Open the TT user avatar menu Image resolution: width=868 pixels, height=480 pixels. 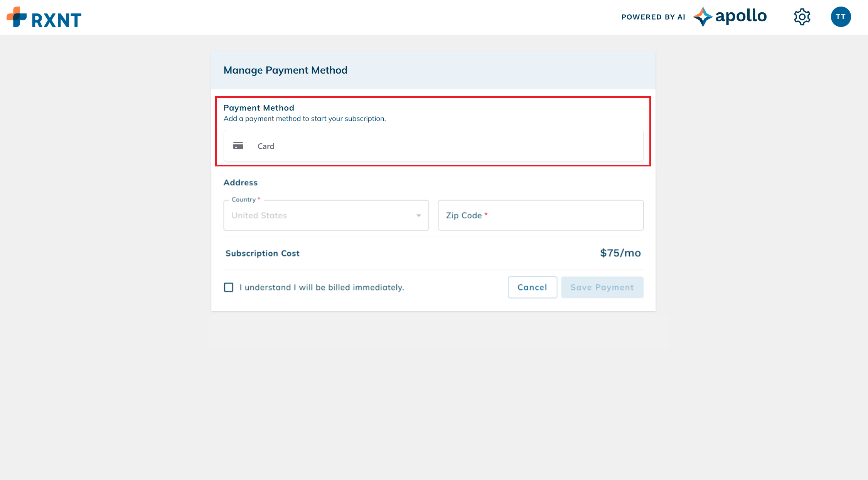841,17
